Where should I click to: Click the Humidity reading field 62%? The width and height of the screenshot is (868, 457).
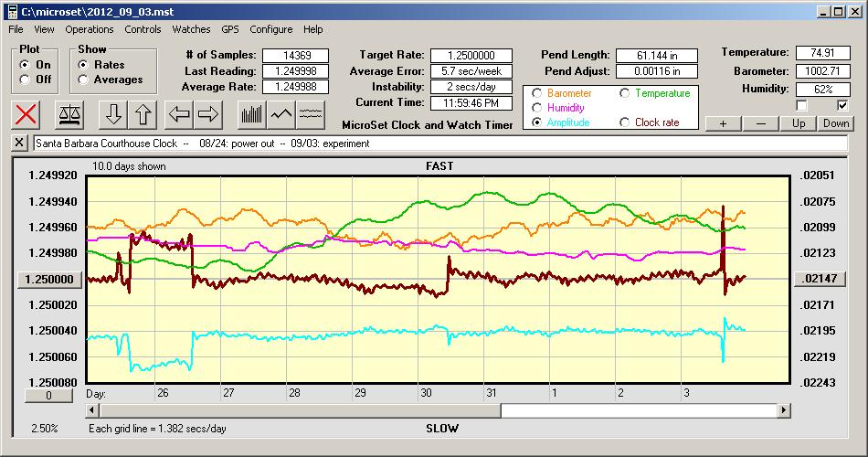(x=822, y=90)
